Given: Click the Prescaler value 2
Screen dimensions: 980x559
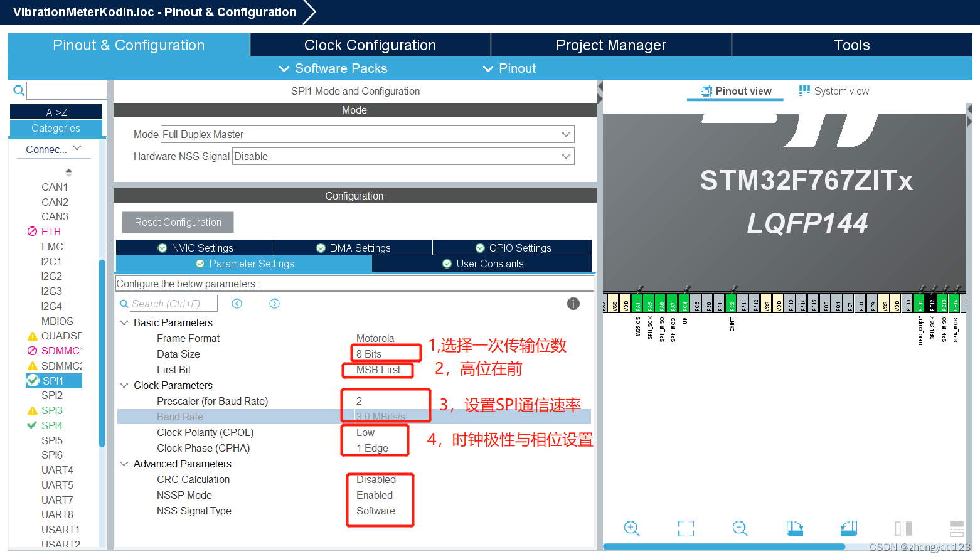Looking at the screenshot, I should (359, 401).
